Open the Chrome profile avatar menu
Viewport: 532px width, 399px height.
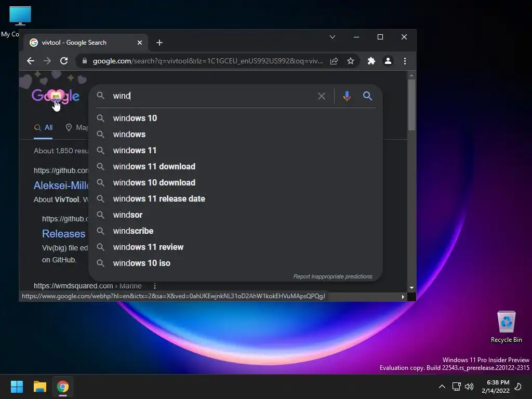tap(388, 61)
